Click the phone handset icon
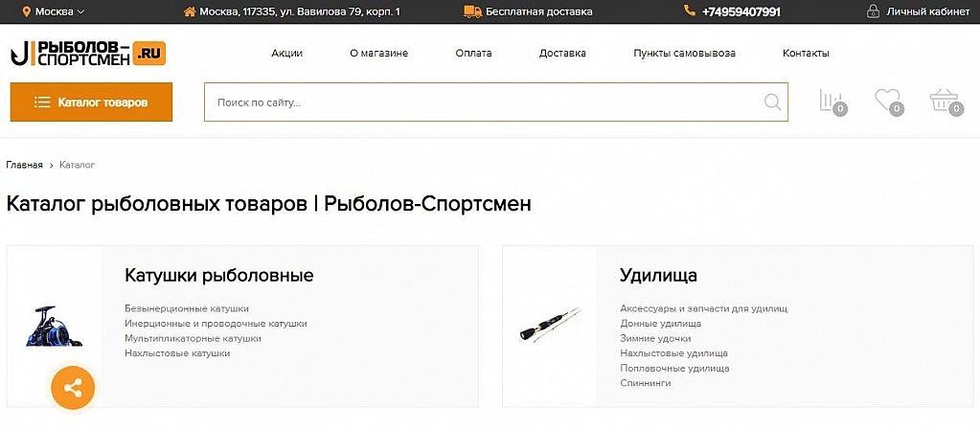 click(690, 11)
